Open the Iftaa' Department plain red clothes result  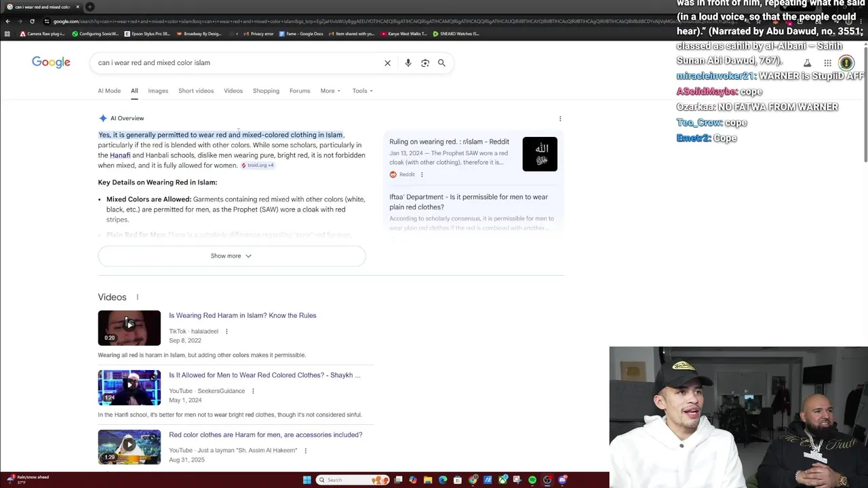click(x=469, y=202)
